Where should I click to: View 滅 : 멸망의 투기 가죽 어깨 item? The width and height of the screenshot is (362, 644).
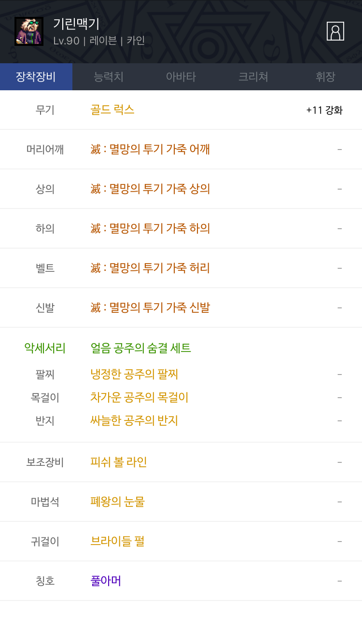[150, 149]
